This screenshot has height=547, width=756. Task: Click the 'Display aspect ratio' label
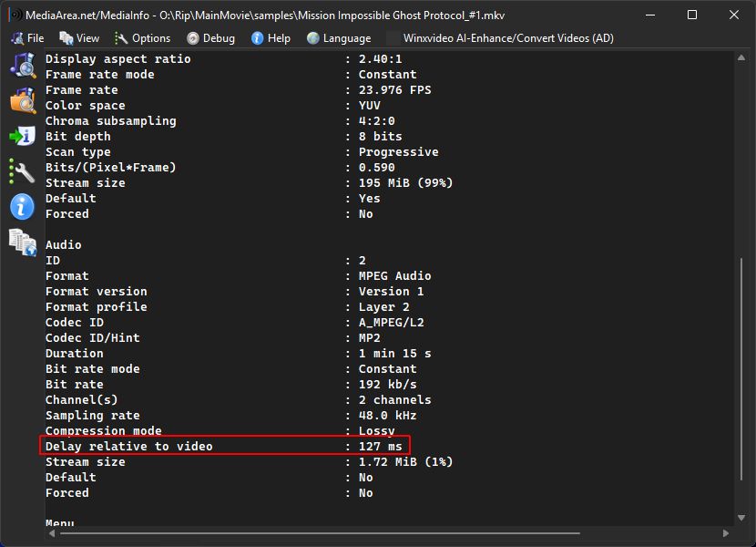click(118, 59)
